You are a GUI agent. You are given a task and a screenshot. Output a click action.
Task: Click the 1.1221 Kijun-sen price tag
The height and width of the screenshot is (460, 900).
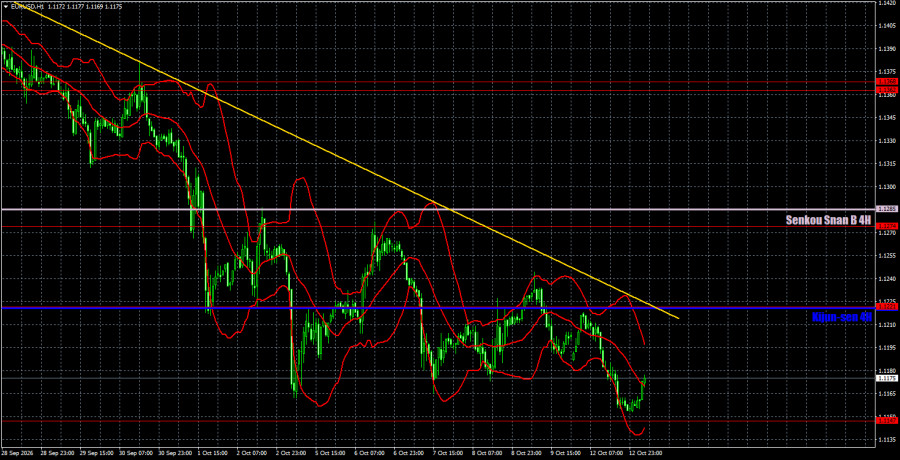coord(887,308)
